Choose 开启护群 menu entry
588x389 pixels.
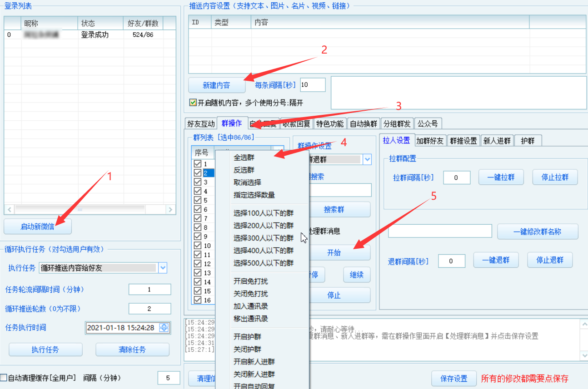(x=247, y=337)
